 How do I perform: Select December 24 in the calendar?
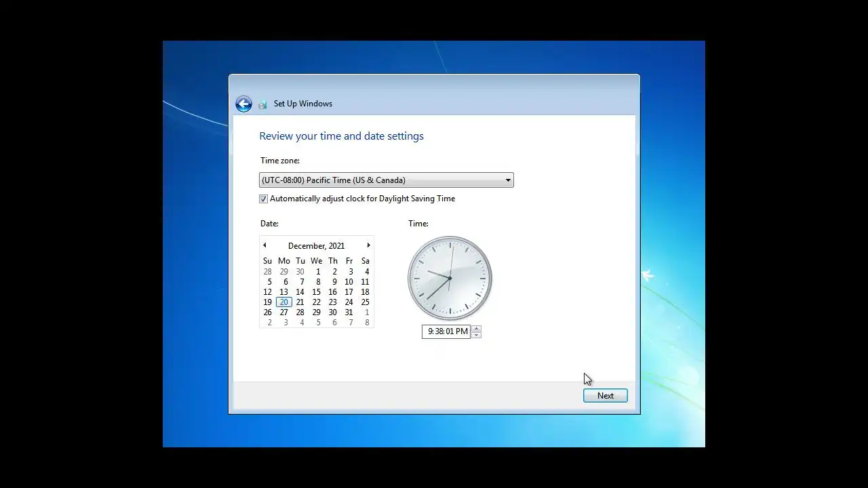pyautogui.click(x=349, y=302)
